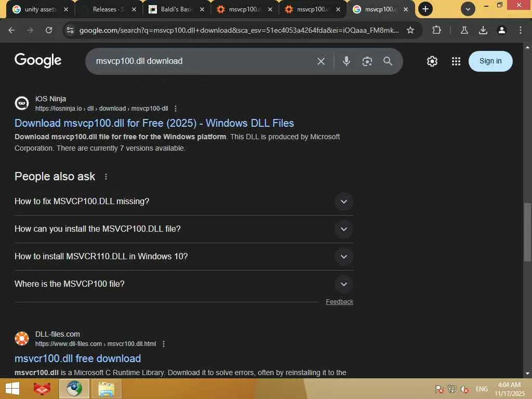
Task: Bookmark this page with the star icon
Action: click(x=410, y=30)
